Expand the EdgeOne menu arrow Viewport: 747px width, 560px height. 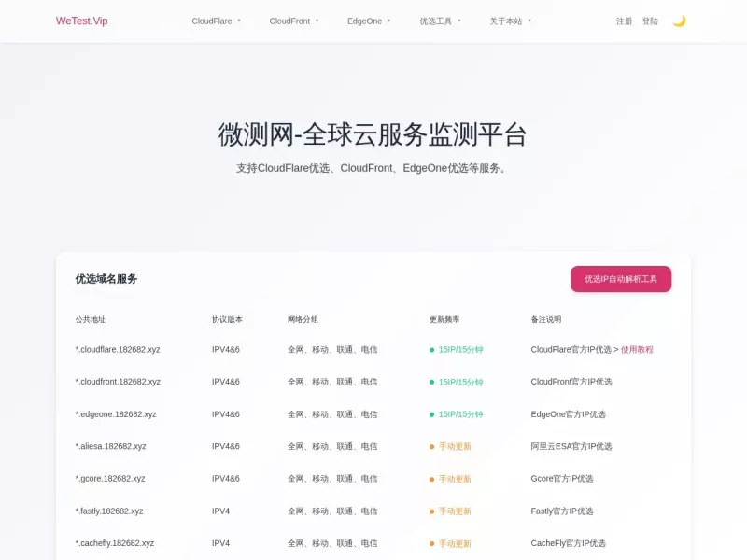(389, 21)
